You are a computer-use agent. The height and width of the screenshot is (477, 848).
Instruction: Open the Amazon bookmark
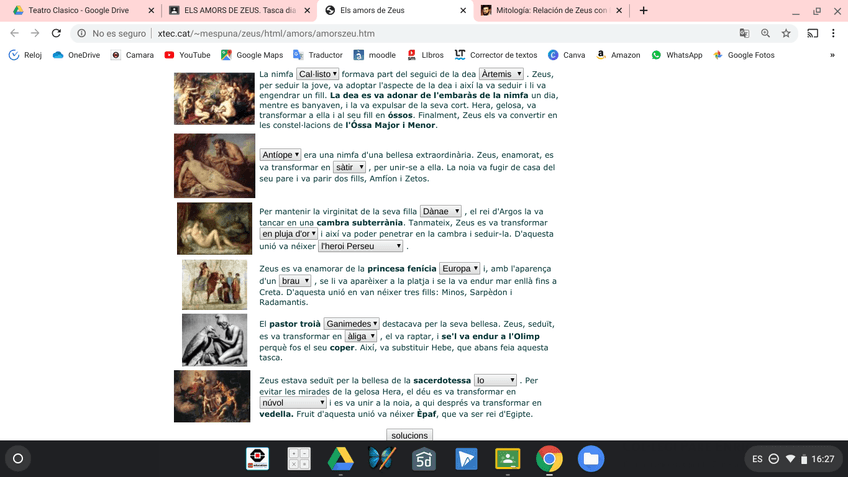tap(618, 55)
